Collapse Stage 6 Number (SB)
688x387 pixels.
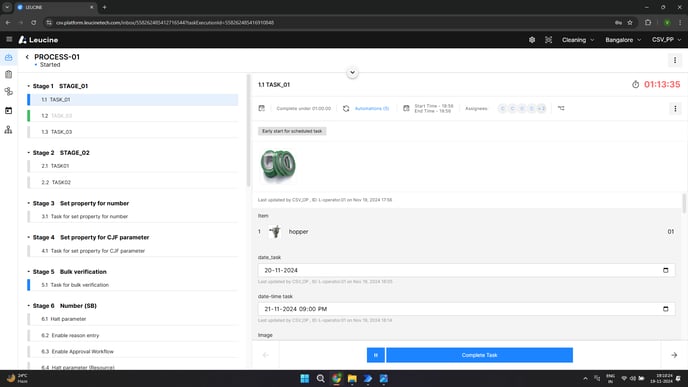click(29, 306)
